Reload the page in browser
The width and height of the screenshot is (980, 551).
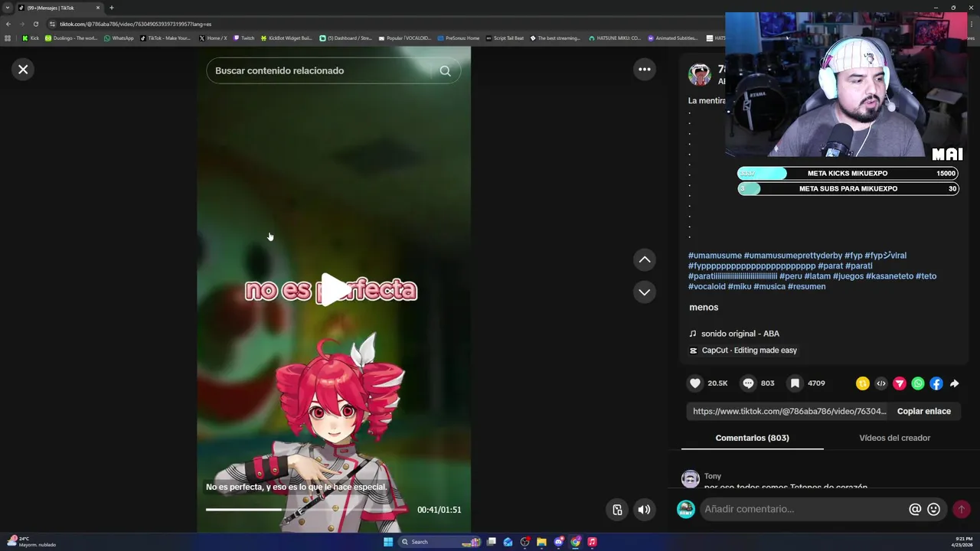(35, 24)
